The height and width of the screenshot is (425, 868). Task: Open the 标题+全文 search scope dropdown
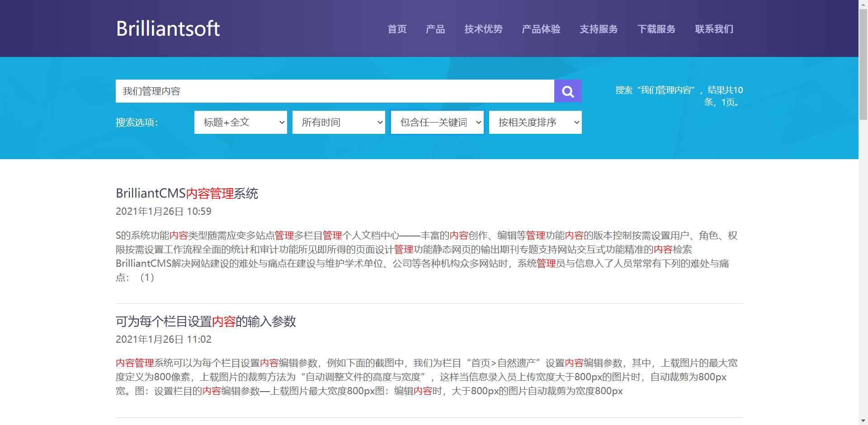241,123
